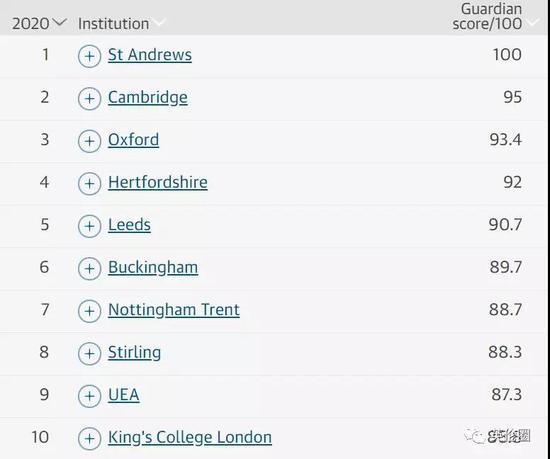Expand details for Cambridge via plus icon
The image size is (550, 459).
click(x=89, y=99)
